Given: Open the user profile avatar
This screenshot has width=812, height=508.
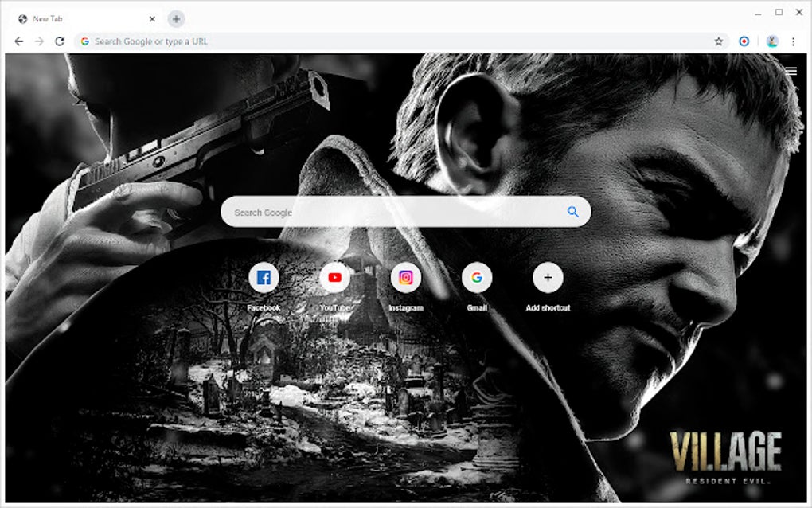Looking at the screenshot, I should tap(772, 41).
